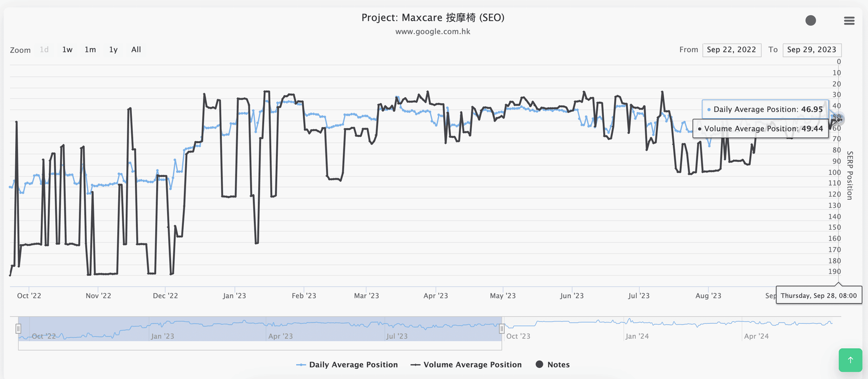Image resolution: width=868 pixels, height=379 pixels.
Task: Open the To date picker field
Action: (812, 50)
